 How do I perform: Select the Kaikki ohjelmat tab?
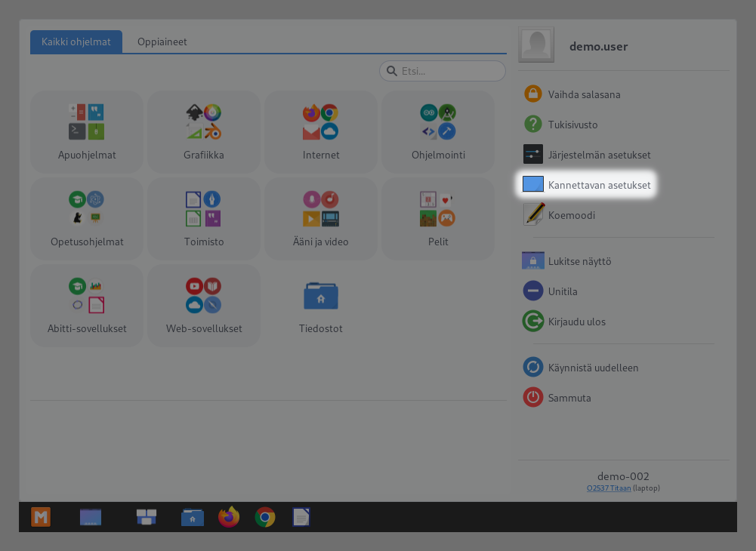click(76, 42)
